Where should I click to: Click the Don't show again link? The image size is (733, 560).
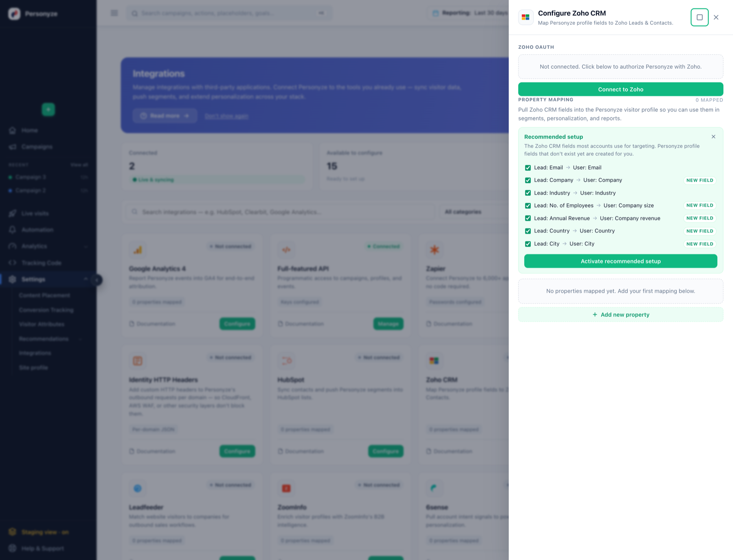coord(226,116)
